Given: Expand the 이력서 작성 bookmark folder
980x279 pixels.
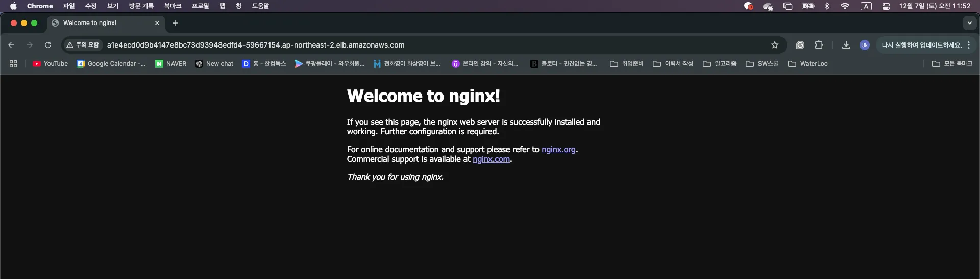Looking at the screenshot, I should (673, 64).
